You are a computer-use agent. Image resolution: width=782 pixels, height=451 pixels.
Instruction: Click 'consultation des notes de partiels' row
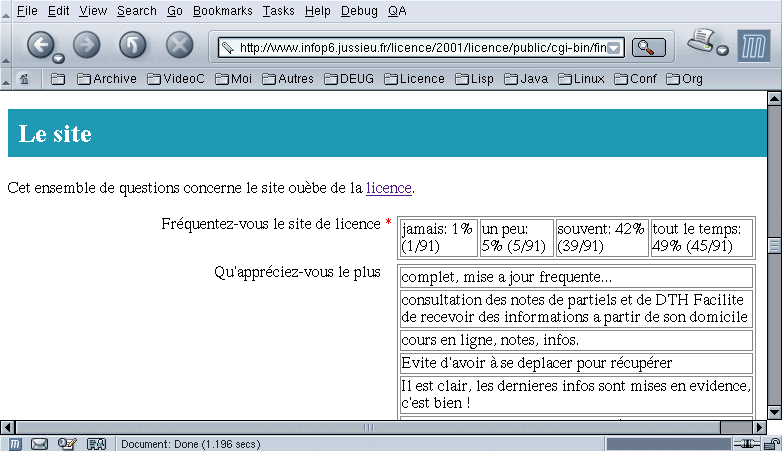pyautogui.click(x=576, y=309)
